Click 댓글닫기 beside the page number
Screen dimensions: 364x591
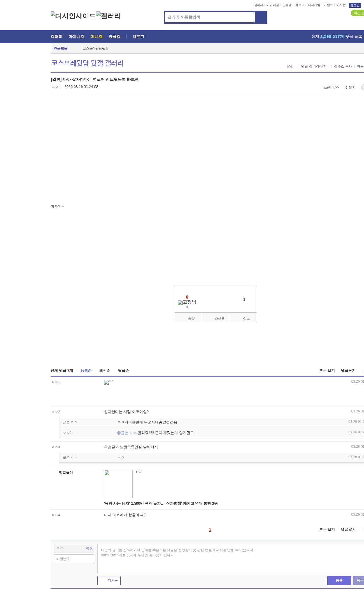(348, 529)
